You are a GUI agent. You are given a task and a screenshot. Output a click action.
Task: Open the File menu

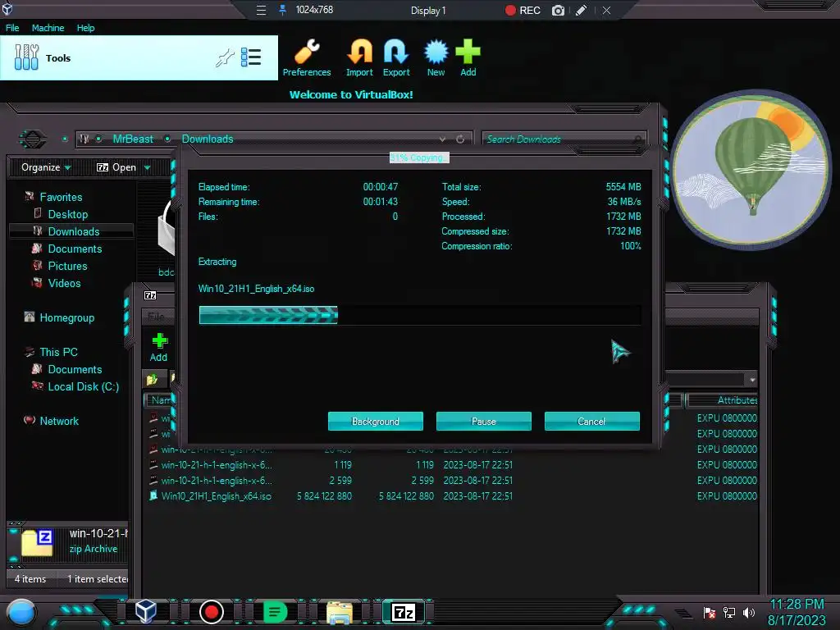point(12,28)
